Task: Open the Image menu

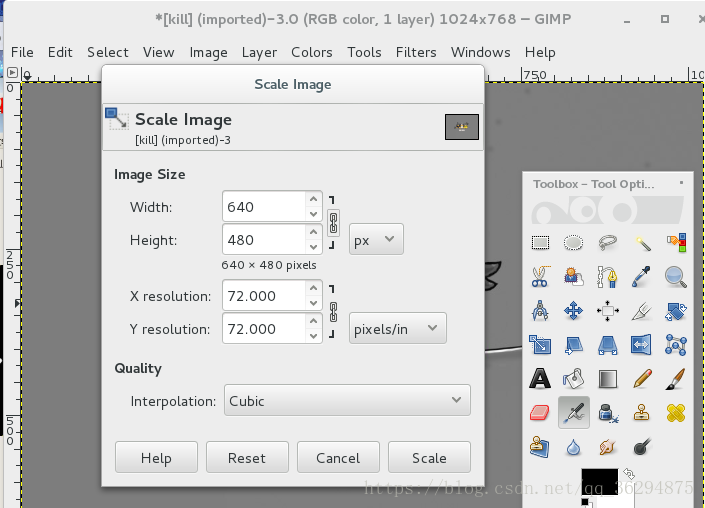Action: tap(208, 52)
